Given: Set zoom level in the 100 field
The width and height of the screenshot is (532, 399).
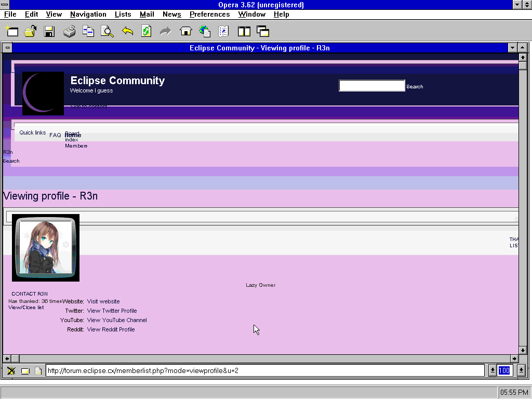Looking at the screenshot, I should pos(504,370).
